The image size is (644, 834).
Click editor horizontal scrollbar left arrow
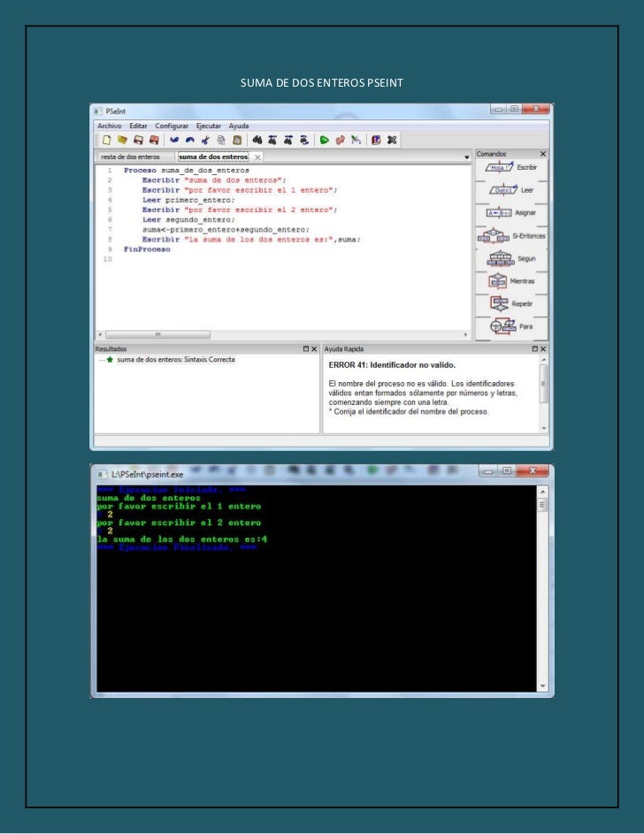tap(101, 334)
